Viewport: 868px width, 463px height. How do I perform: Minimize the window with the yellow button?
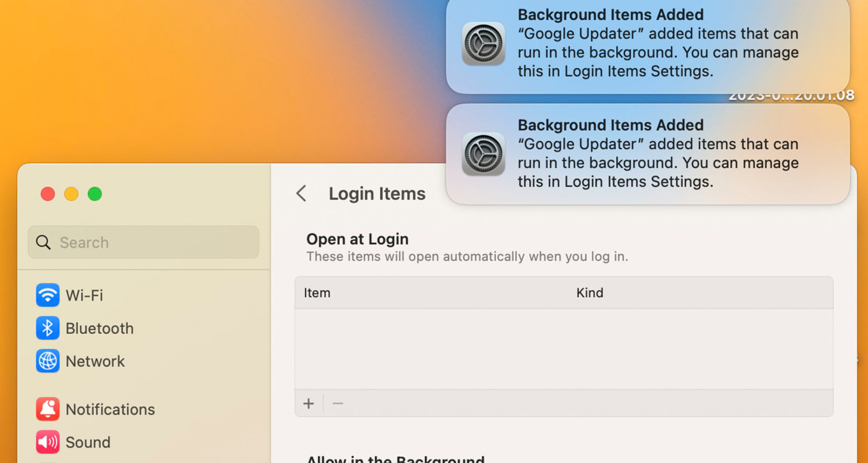pyautogui.click(x=71, y=194)
